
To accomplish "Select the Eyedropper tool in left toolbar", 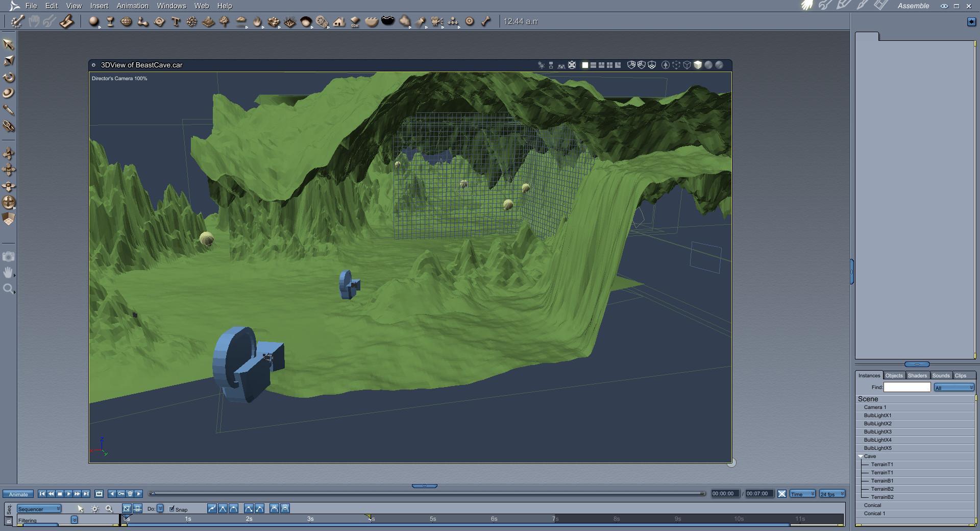I will pyautogui.click(x=9, y=110).
